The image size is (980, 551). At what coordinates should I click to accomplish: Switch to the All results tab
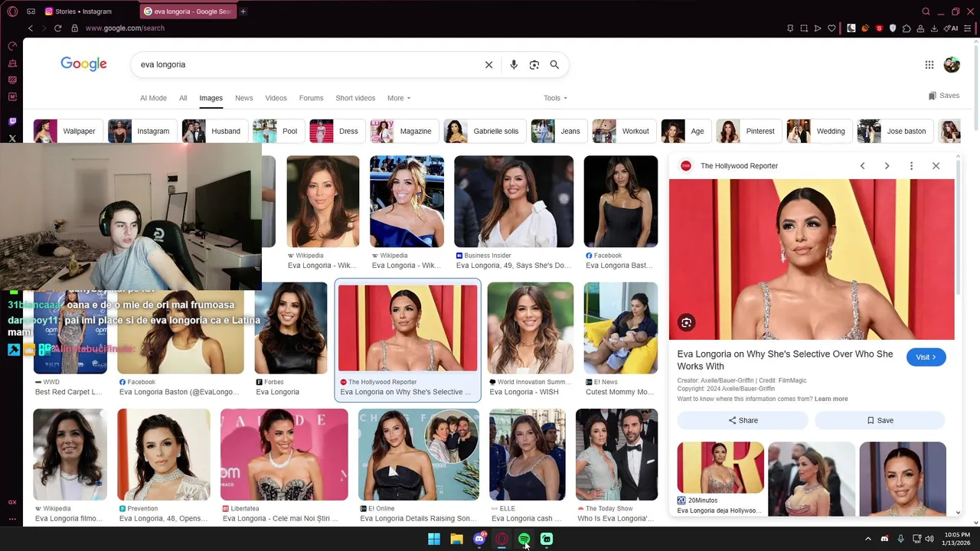183,98
